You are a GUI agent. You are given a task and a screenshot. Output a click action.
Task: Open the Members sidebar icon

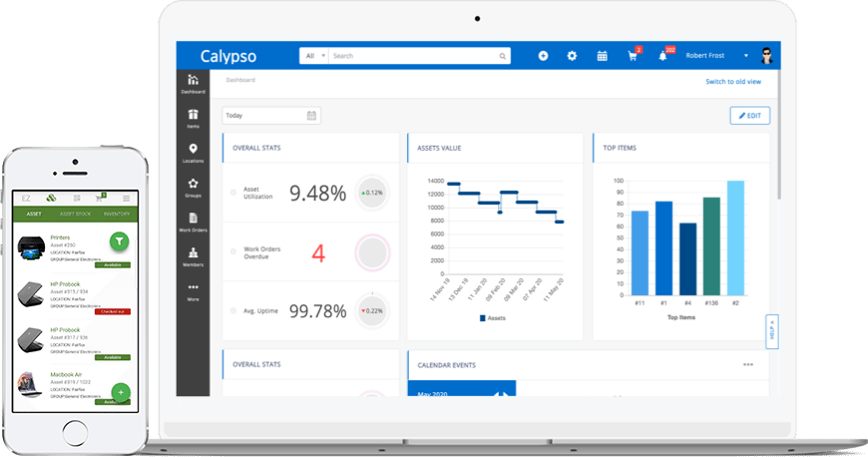pos(193,257)
